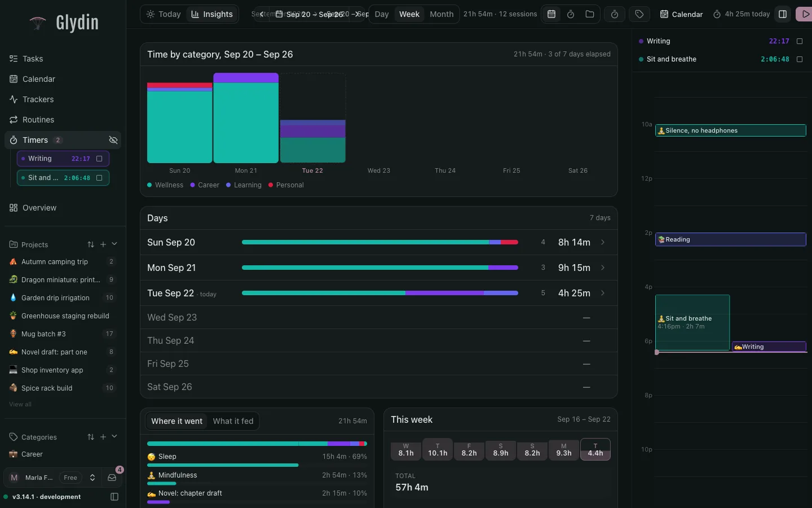Stop the Writing timer in the sidebar
Screen dimensions: 812x508
click(x=99, y=159)
